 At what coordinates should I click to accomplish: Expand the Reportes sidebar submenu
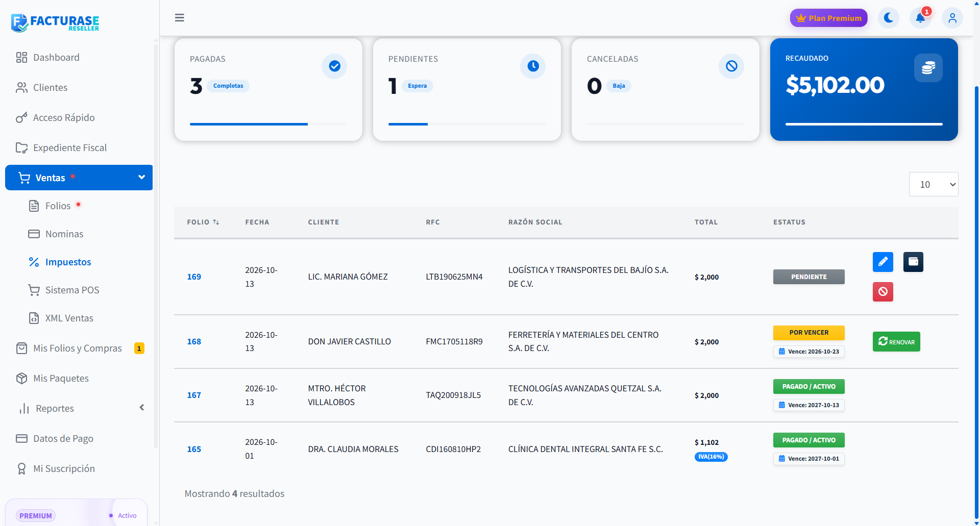pyautogui.click(x=142, y=408)
